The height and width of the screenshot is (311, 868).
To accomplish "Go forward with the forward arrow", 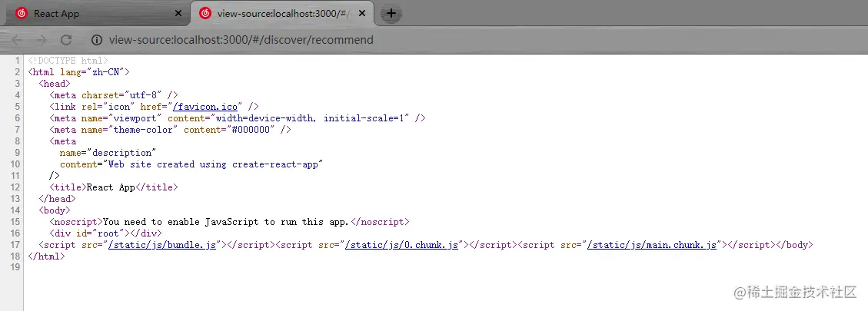I will click(x=42, y=40).
